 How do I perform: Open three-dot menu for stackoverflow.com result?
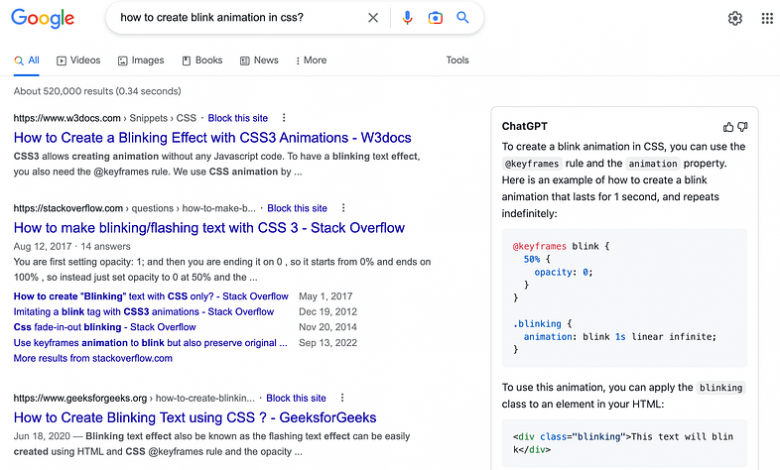343,208
